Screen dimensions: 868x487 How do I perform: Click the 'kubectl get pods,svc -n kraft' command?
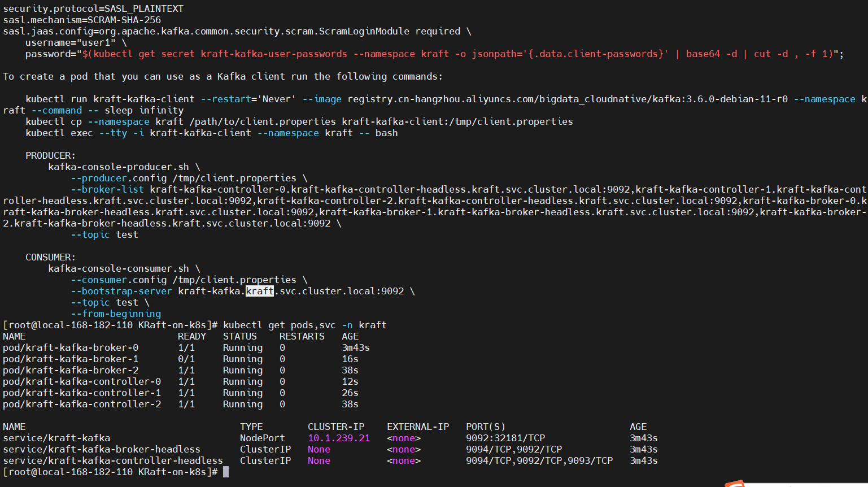click(x=305, y=325)
